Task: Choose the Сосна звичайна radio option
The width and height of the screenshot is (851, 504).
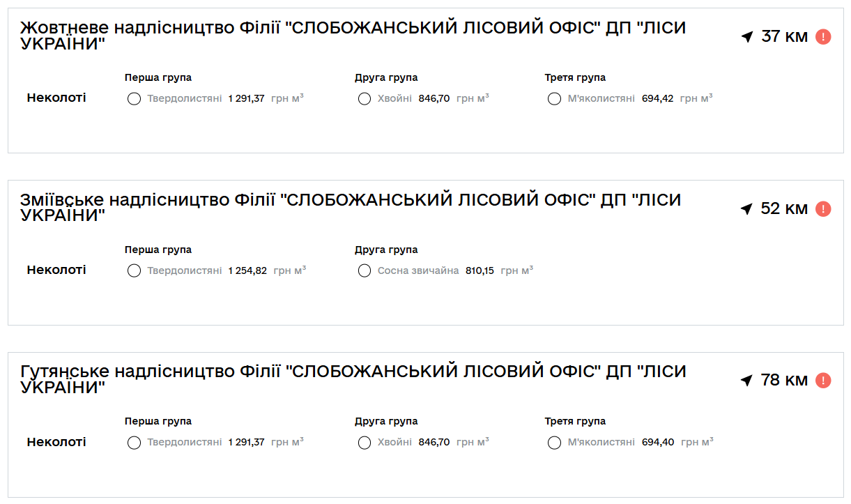Action: pos(365,271)
